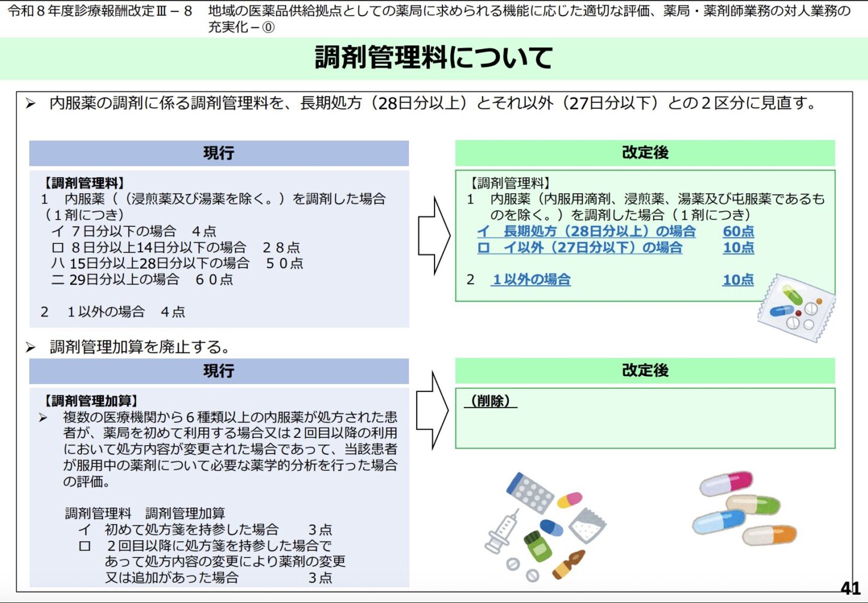Click the syringe in the medicines image
This screenshot has width=868, height=603.
tap(503, 535)
